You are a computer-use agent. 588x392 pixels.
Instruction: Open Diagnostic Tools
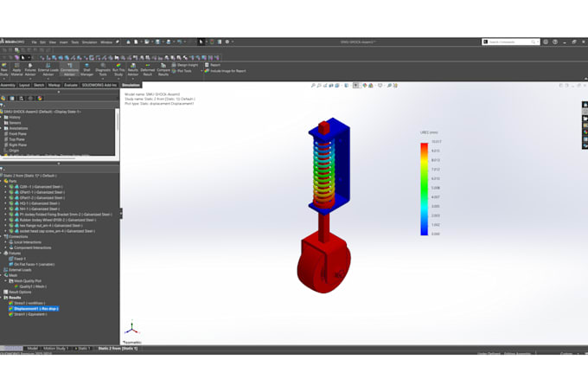click(103, 70)
